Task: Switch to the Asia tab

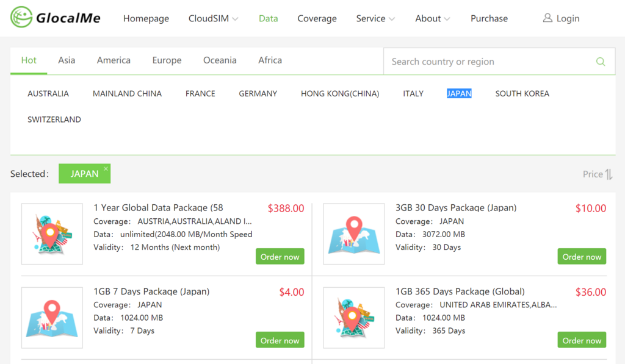Action: [67, 60]
